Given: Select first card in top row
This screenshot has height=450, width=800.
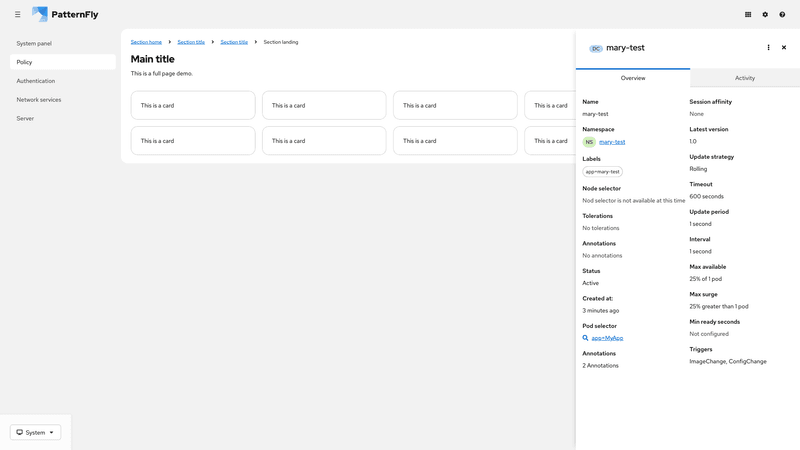Looking at the screenshot, I should [x=193, y=105].
